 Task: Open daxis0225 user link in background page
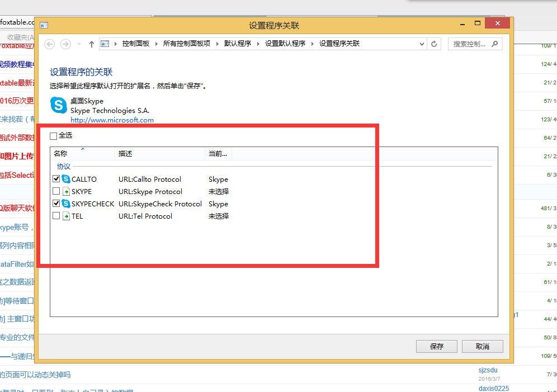coord(494,389)
